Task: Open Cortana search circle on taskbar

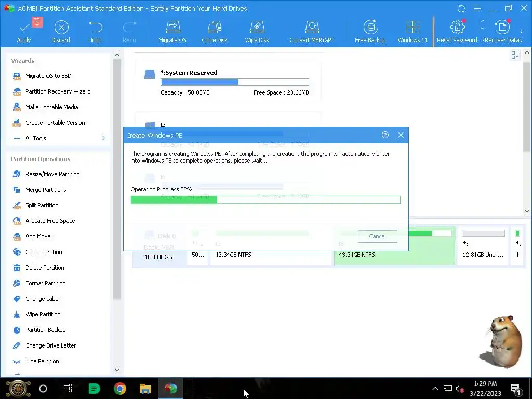Action: click(x=43, y=389)
